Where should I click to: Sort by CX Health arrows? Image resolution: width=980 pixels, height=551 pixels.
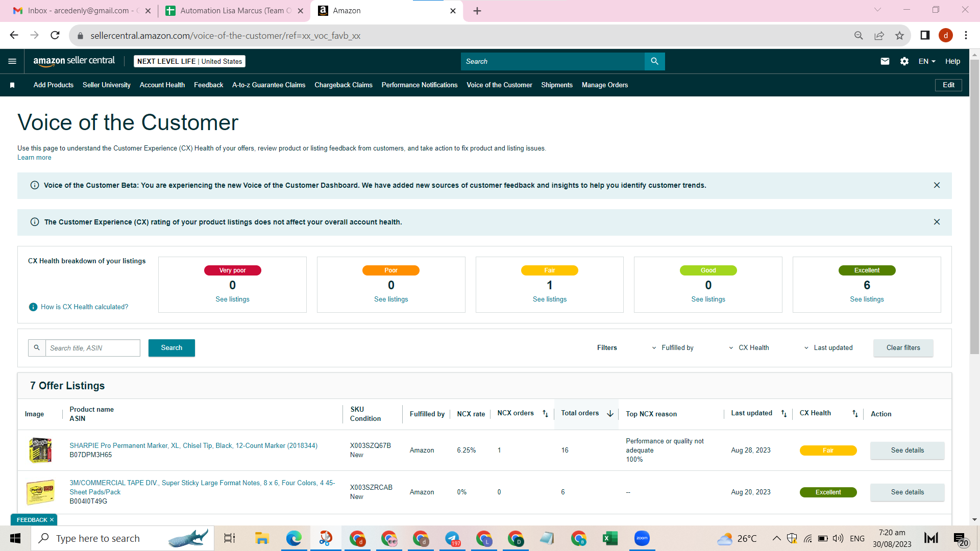(855, 414)
